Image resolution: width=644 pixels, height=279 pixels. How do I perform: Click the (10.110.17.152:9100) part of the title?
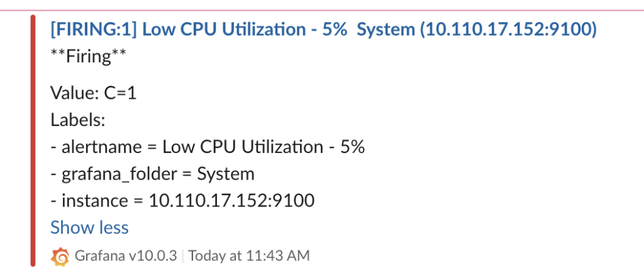[x=508, y=30]
